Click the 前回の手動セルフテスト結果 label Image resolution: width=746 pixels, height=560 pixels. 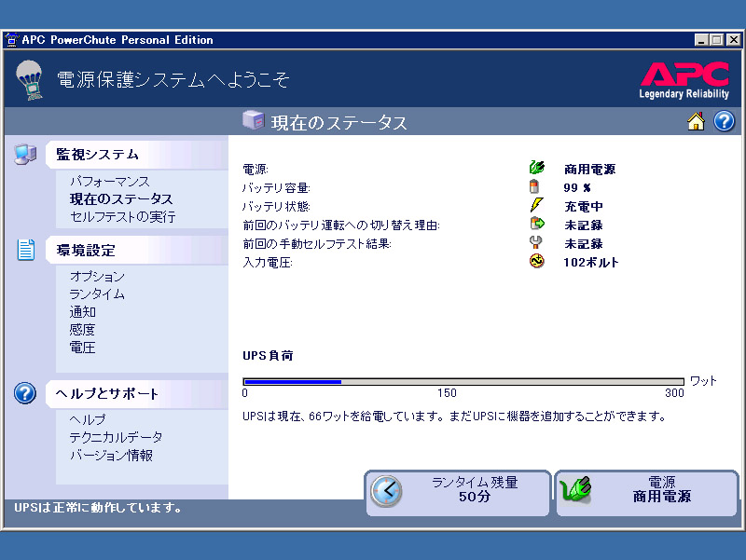pyautogui.click(x=317, y=243)
